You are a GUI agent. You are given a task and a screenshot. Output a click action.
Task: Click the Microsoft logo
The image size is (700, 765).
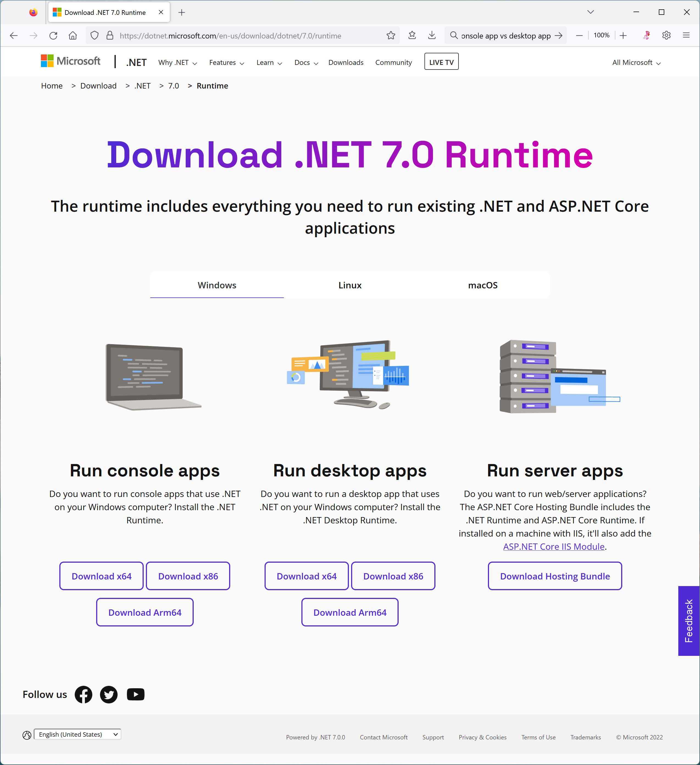click(71, 61)
